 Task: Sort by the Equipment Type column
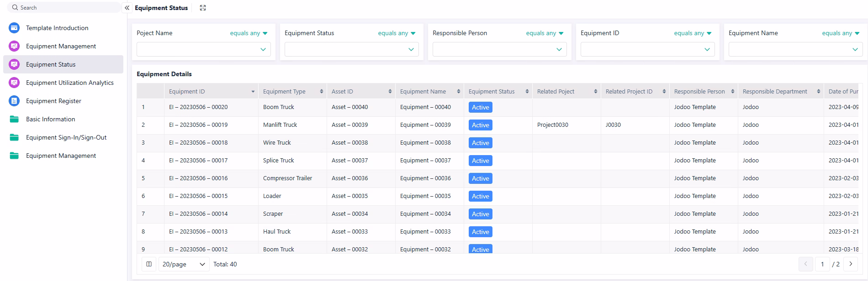[x=321, y=92]
